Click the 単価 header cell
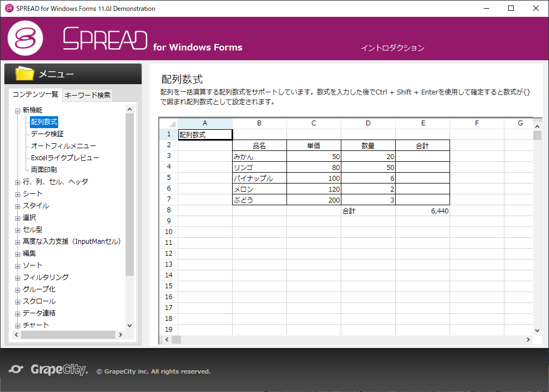Viewport: 549px width, 392px height. (x=314, y=146)
